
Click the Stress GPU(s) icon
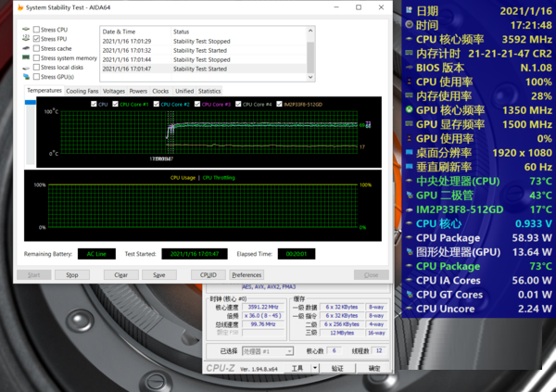pyautogui.click(x=26, y=77)
